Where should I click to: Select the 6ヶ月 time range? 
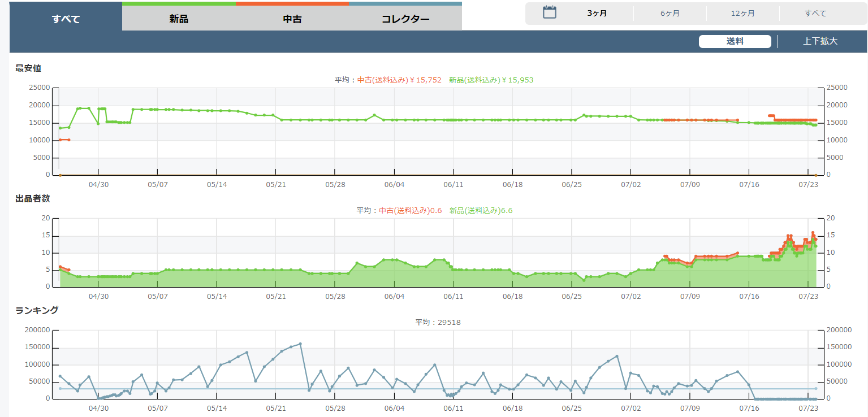tap(670, 14)
